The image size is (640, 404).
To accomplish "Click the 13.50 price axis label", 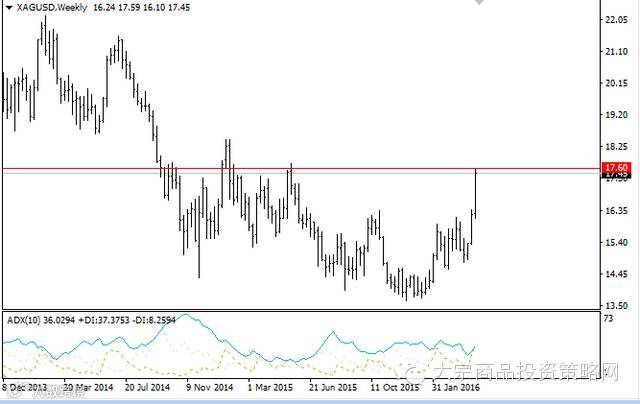I will (x=616, y=306).
